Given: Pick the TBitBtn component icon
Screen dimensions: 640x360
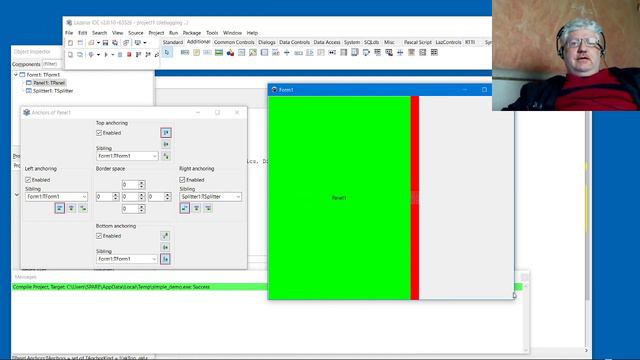Looking at the screenshot, I should [x=185, y=52].
